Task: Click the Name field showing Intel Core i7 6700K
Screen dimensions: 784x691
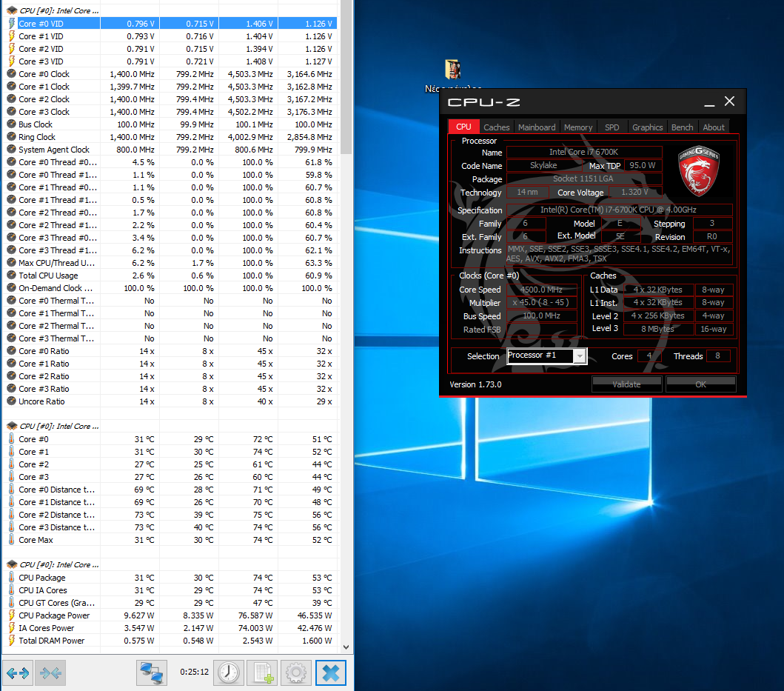Action: (x=584, y=152)
